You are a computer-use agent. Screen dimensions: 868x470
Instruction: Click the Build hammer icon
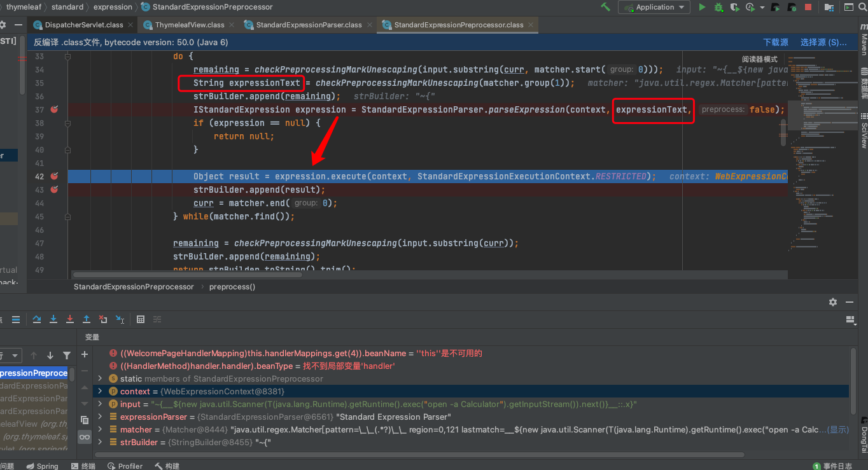[x=605, y=7]
